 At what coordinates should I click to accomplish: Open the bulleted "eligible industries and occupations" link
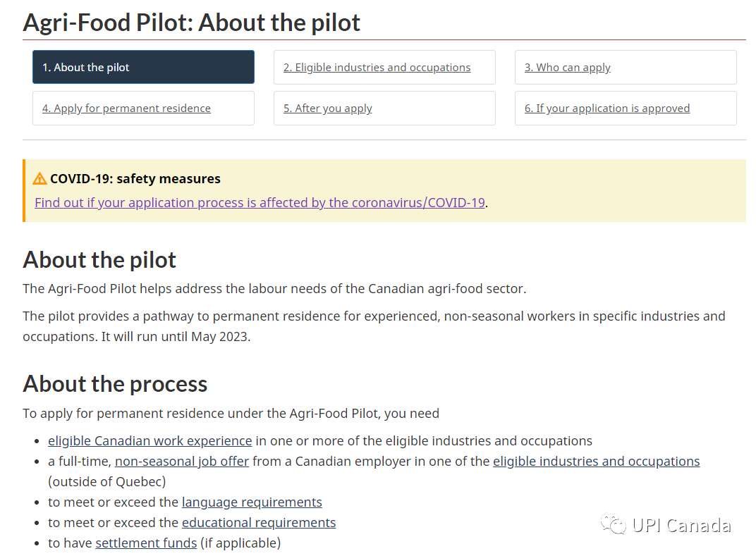(596, 462)
